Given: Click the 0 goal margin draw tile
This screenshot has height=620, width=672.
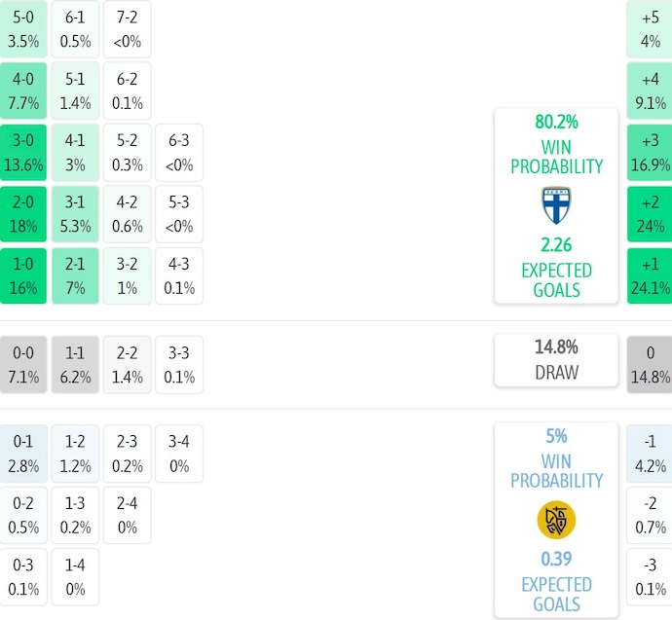Looking at the screenshot, I should click(650, 364).
